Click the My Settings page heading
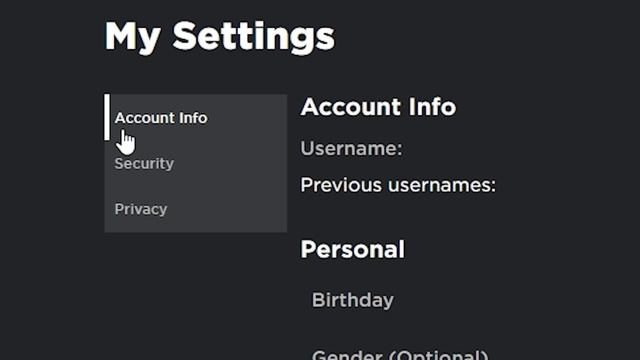Viewport: 640px width, 360px height. click(220, 38)
